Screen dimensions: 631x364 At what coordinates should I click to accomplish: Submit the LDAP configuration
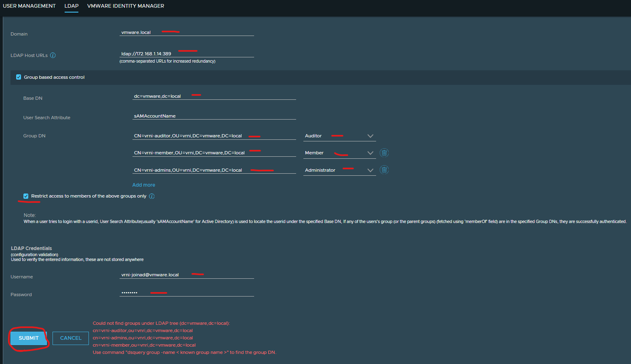click(x=29, y=338)
